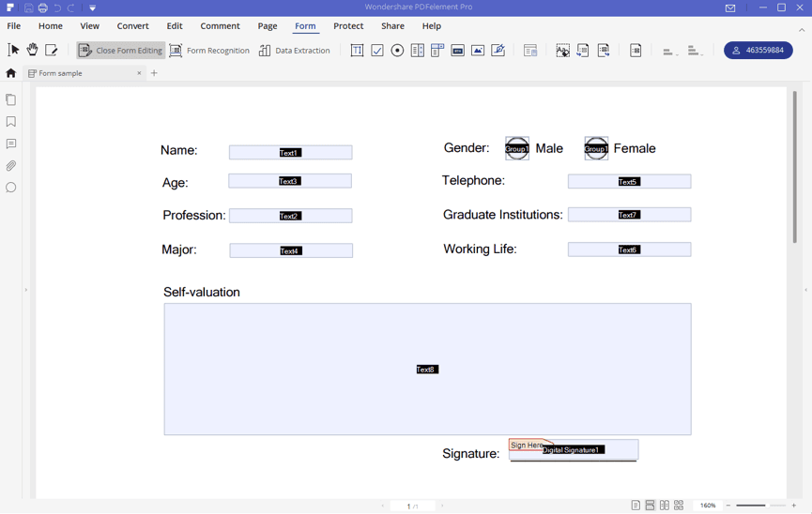
Task: Click the Data Extraction button
Action: [294, 51]
